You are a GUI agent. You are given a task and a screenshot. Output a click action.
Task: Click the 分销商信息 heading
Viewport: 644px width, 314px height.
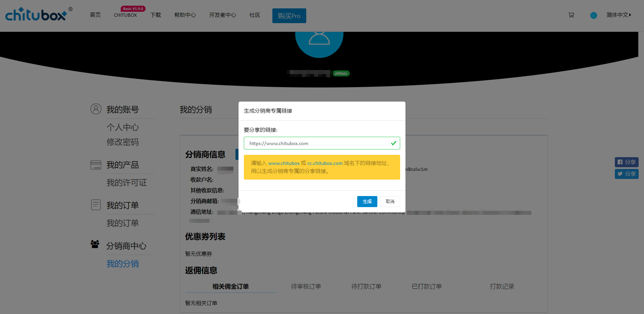205,154
